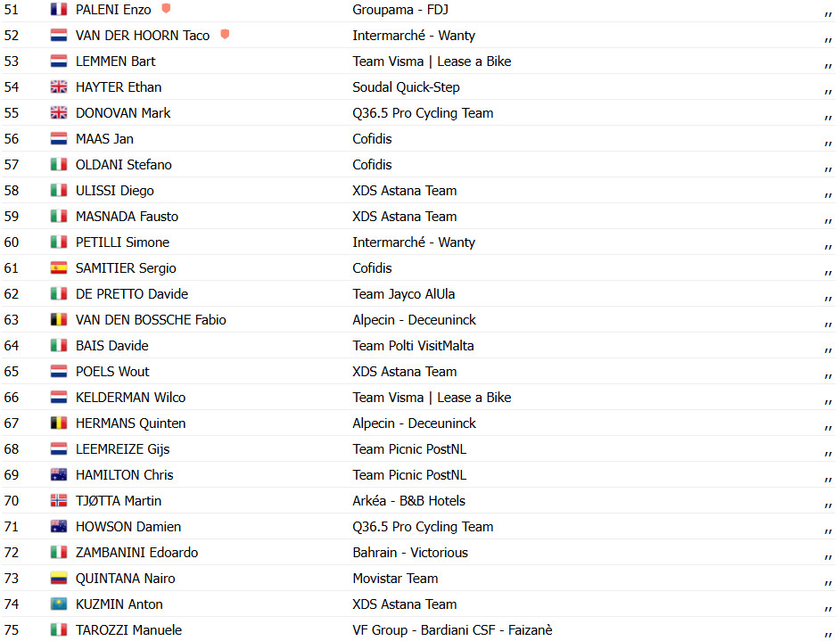Click the Belgian flag beside HERMANS Quinten
840x641 pixels.
pos(59,423)
